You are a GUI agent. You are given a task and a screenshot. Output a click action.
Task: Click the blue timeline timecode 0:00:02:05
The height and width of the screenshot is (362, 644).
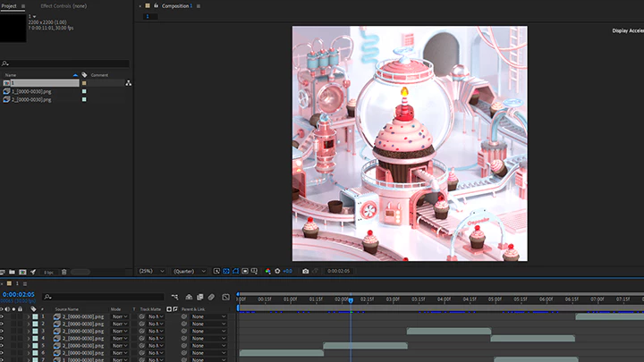click(x=19, y=294)
